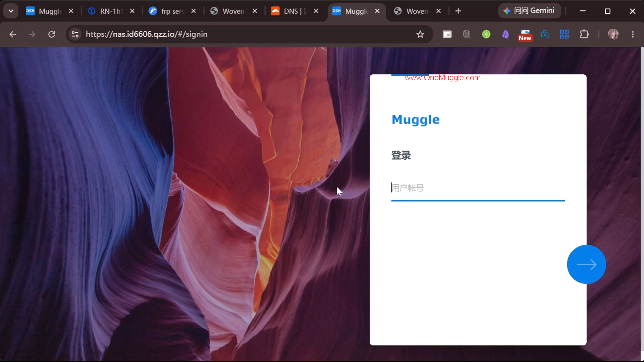Click the page vertical scrollbar
This screenshot has width=644, height=362.
click(642, 199)
